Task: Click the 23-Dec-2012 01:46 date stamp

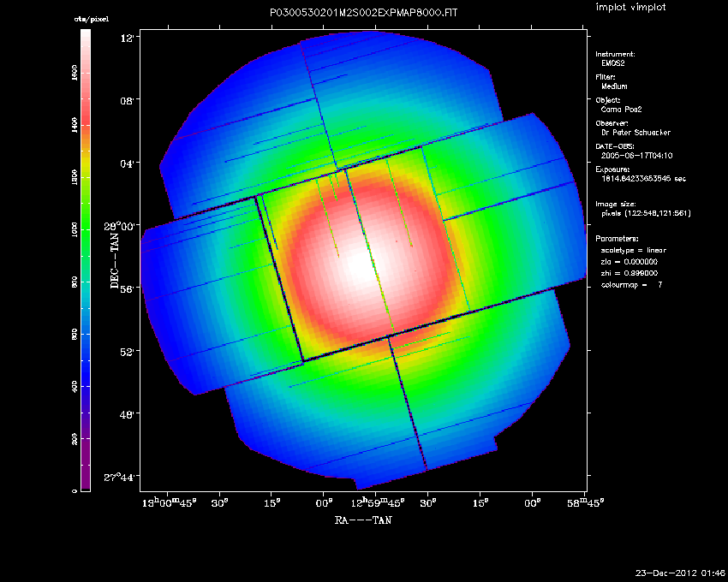Action: [x=682, y=572]
